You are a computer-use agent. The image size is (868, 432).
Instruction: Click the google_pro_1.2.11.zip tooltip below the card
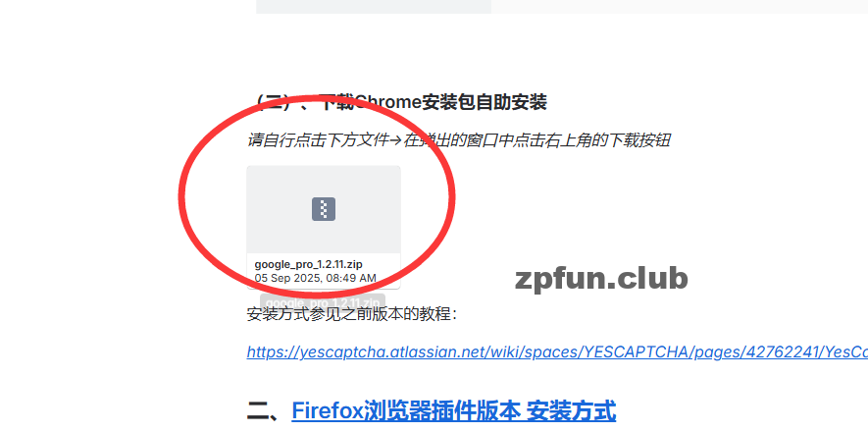tap(323, 302)
